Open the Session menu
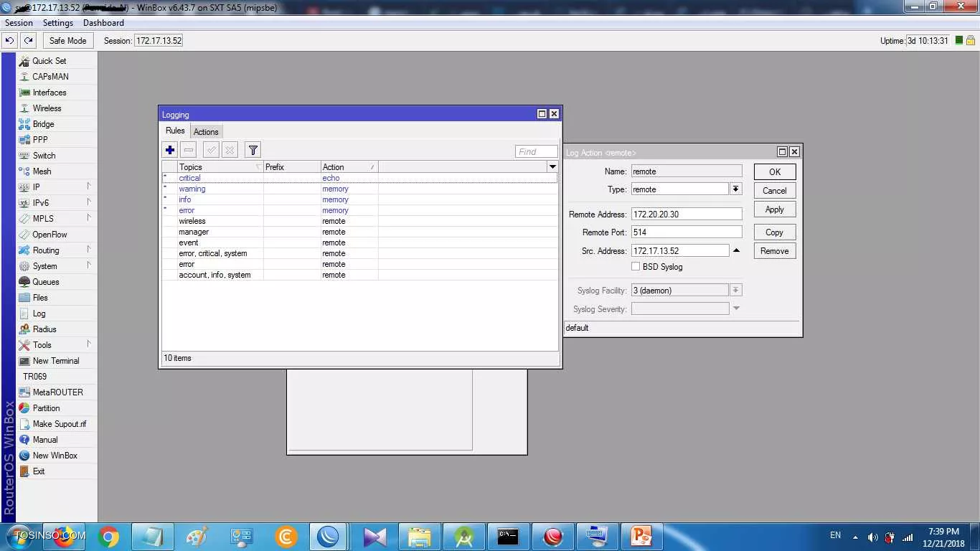 19,23
